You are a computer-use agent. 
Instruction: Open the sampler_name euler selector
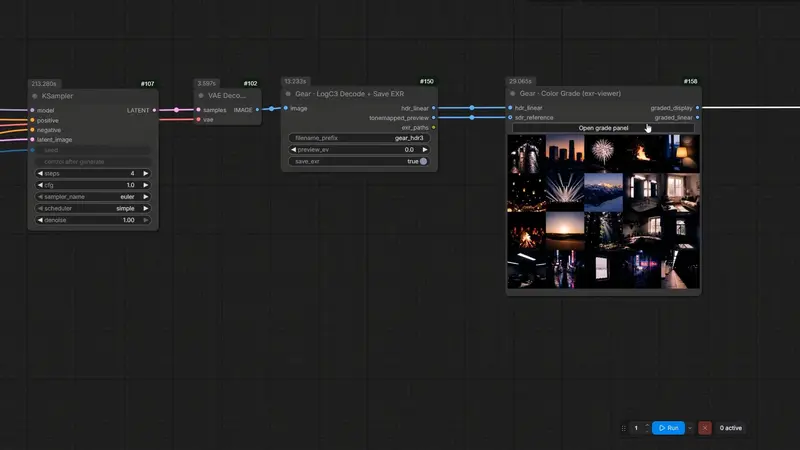click(x=92, y=197)
